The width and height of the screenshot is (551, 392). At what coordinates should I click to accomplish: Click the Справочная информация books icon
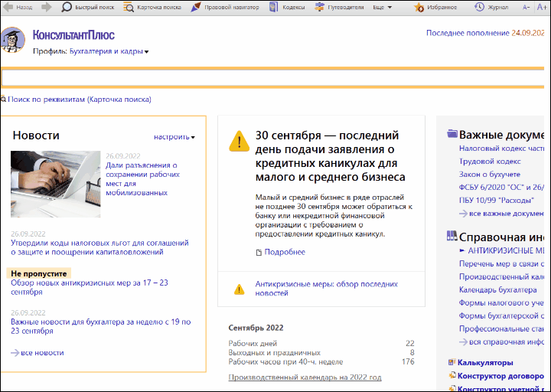pyautogui.click(x=452, y=236)
